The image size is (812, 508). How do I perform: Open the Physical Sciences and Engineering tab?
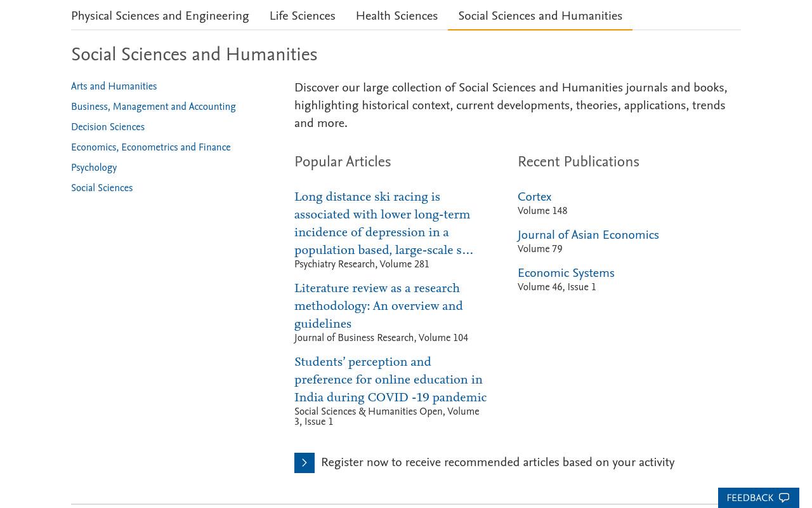point(160,16)
